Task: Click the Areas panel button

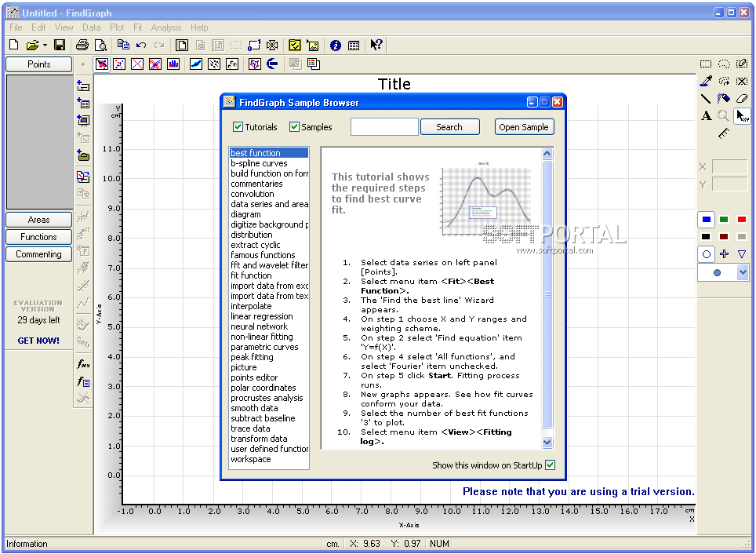Action: [38, 220]
